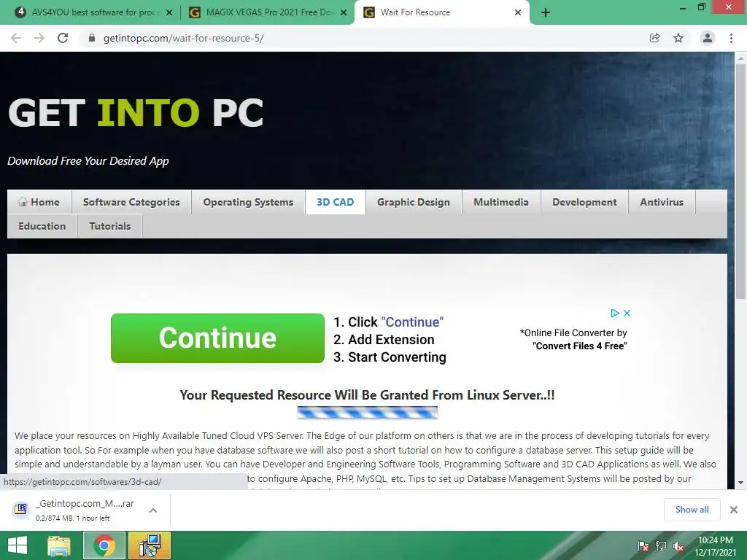This screenshot has height=560, width=747.
Task: Click the muted volume tray icon
Action: (678, 546)
